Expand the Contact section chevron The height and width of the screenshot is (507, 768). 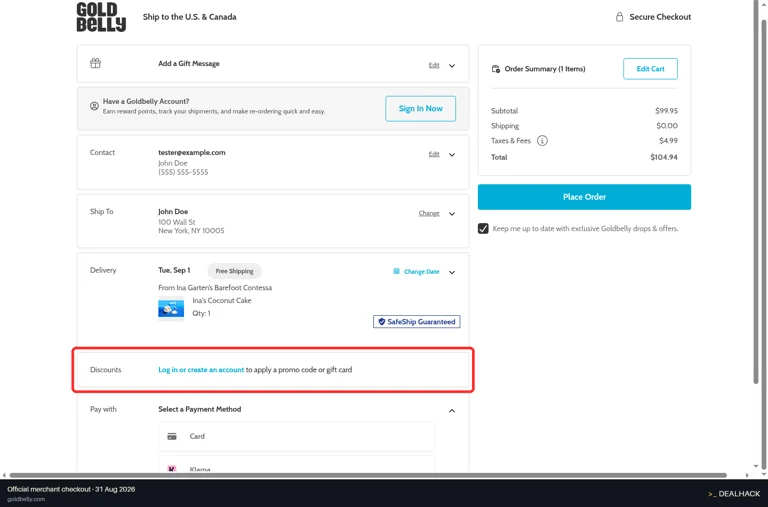click(x=452, y=154)
